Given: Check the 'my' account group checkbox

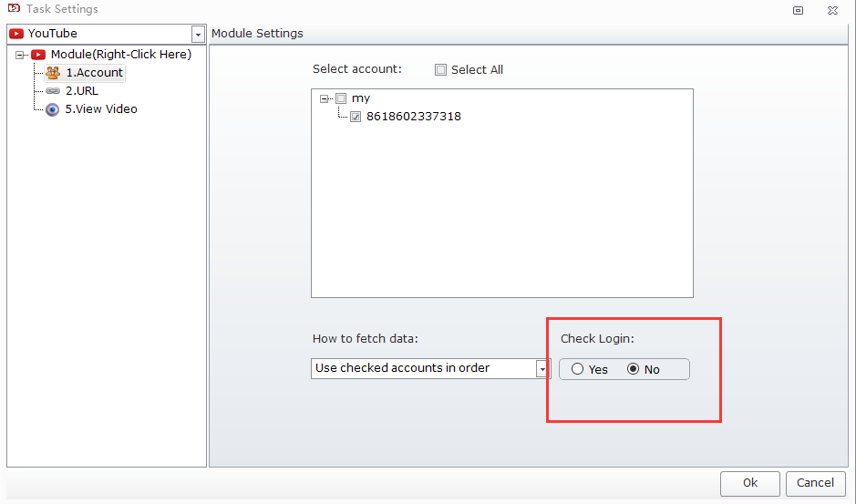Looking at the screenshot, I should 341,98.
